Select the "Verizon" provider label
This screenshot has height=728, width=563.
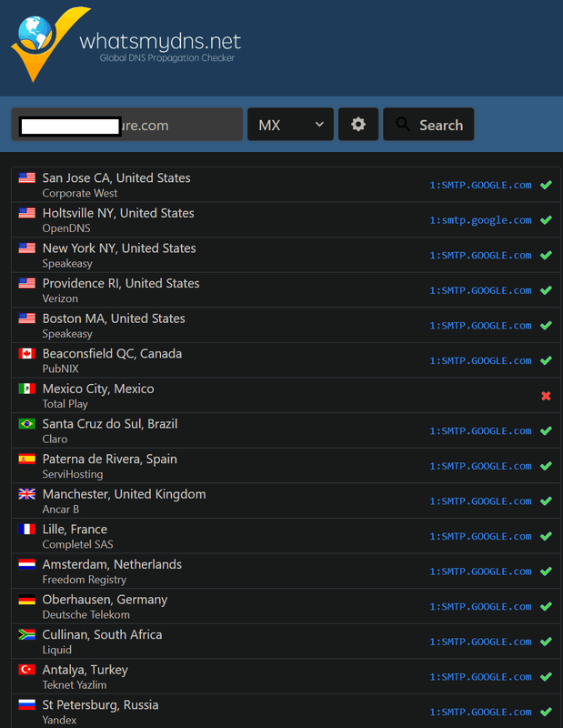click(x=60, y=298)
